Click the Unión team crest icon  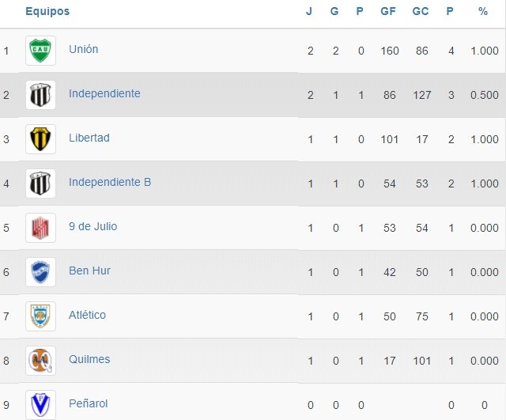pos(40,51)
